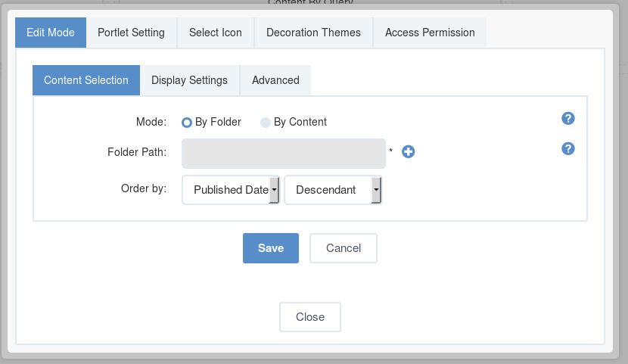Viewport: 628px width, 364px height.
Task: Click the plus icon beside Folder Path
Action: point(408,152)
